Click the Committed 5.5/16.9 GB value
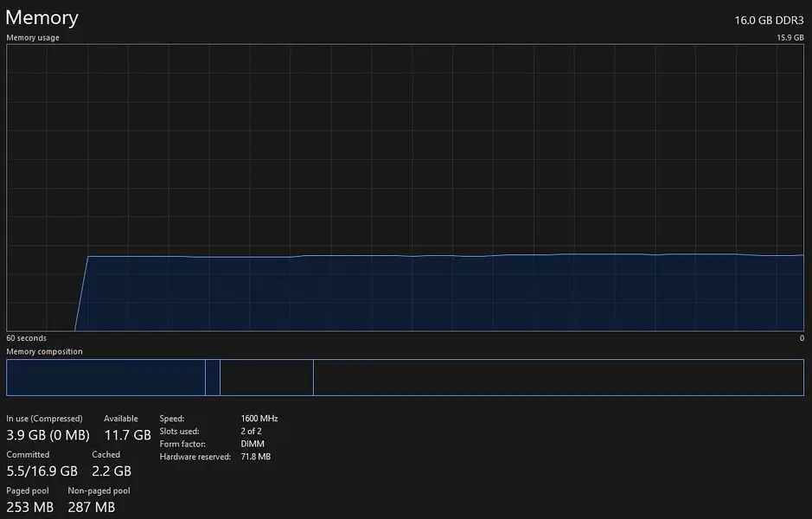The image size is (812, 519). (42, 471)
